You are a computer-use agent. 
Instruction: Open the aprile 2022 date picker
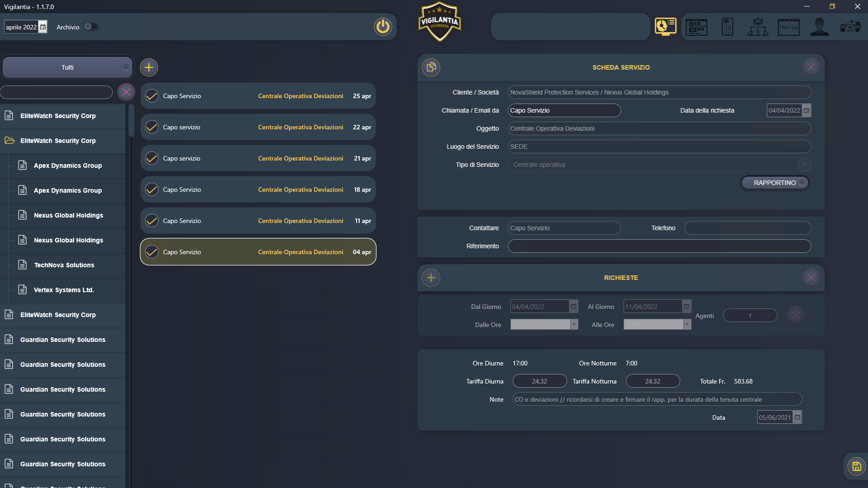click(43, 27)
